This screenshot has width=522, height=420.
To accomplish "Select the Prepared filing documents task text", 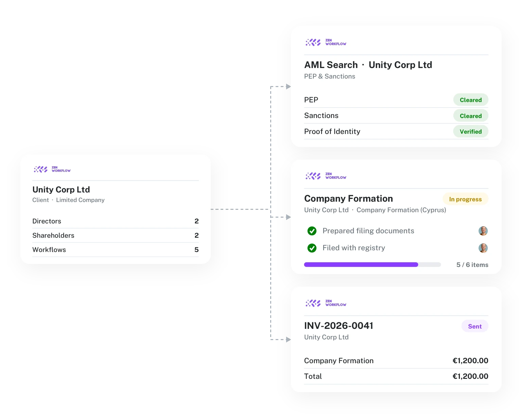I will point(368,231).
